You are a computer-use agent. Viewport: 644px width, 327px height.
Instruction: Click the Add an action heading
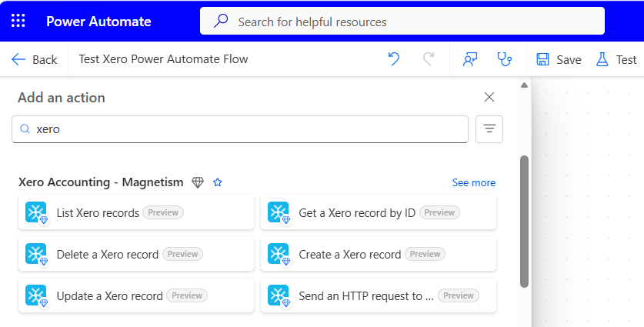click(62, 98)
